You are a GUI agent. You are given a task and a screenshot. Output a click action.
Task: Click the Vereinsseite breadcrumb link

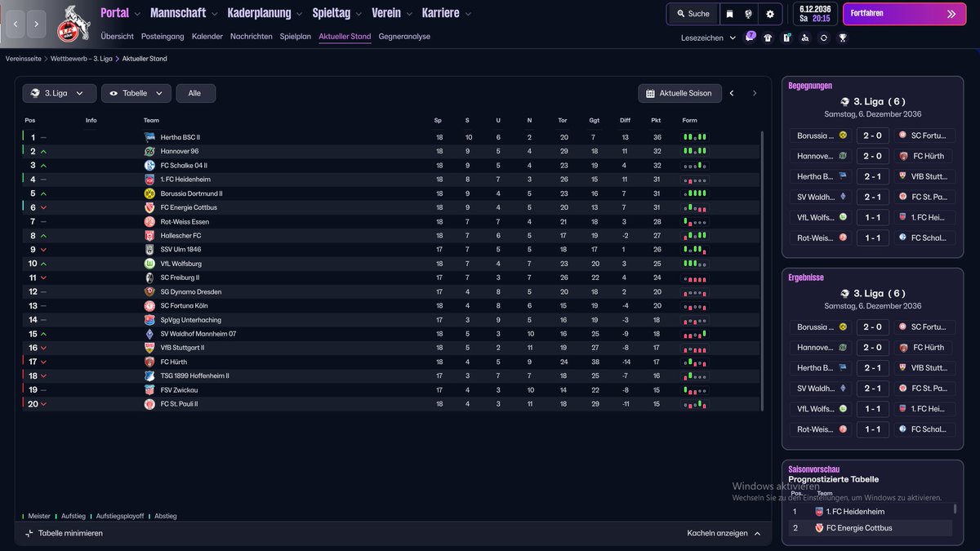(23, 59)
